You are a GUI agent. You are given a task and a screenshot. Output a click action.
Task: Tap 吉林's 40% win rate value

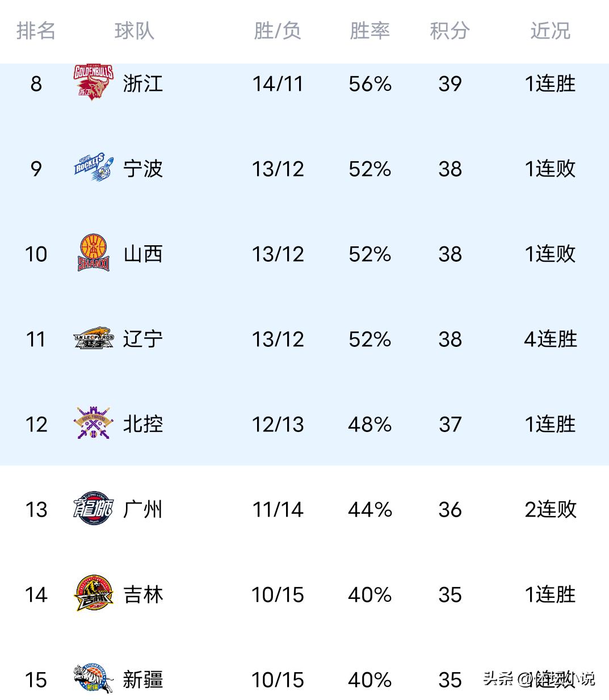pyautogui.click(x=369, y=594)
